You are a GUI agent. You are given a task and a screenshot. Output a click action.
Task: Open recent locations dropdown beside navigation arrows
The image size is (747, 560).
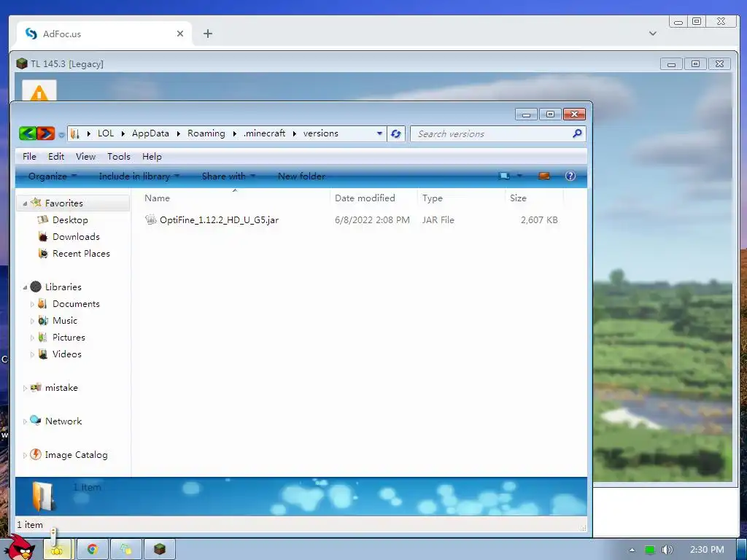61,135
